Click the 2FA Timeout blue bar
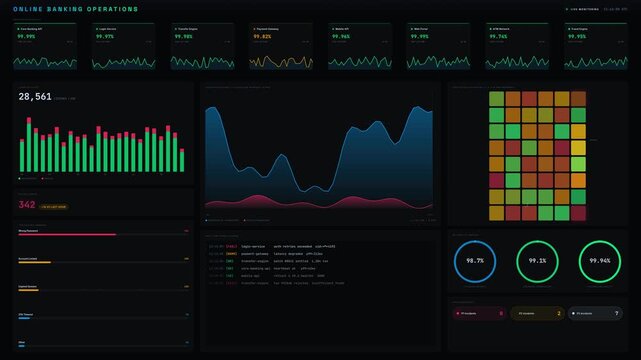 click(24, 318)
